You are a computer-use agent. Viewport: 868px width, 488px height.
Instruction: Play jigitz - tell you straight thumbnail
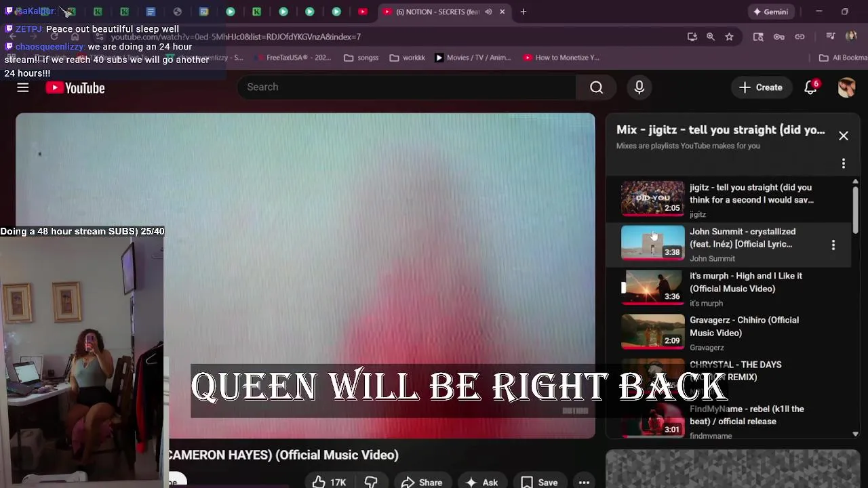(x=653, y=198)
